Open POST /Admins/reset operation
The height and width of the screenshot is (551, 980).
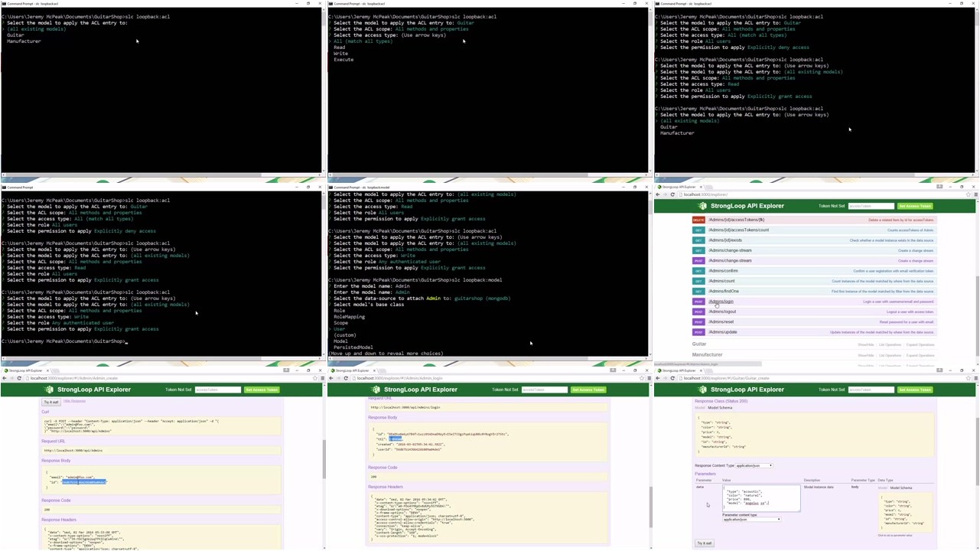(721, 321)
